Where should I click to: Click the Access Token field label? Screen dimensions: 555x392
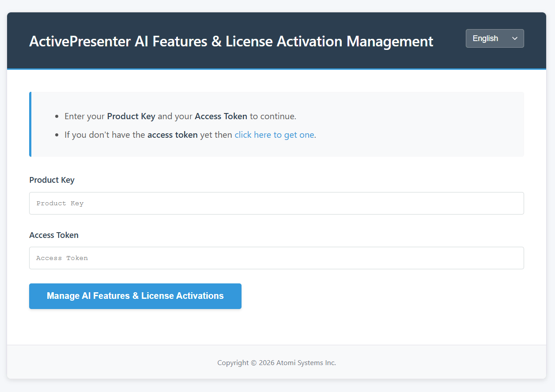point(53,235)
